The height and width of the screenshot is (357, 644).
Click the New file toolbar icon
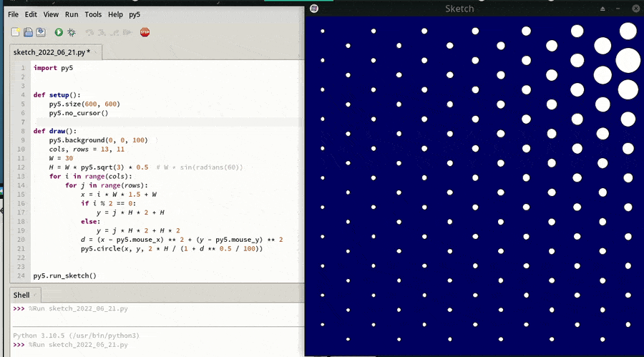point(16,32)
